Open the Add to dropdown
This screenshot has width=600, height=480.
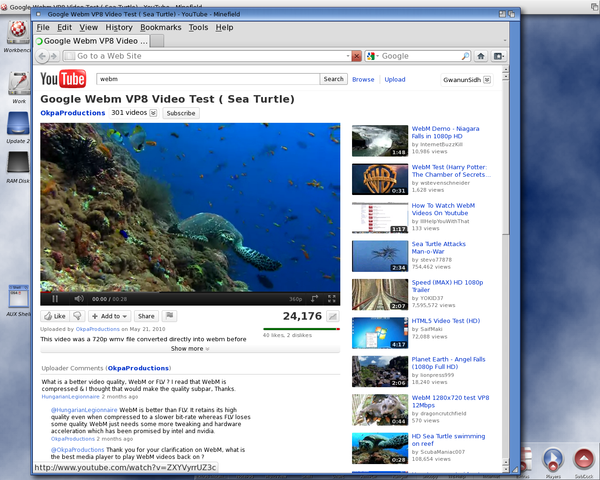(x=109, y=316)
